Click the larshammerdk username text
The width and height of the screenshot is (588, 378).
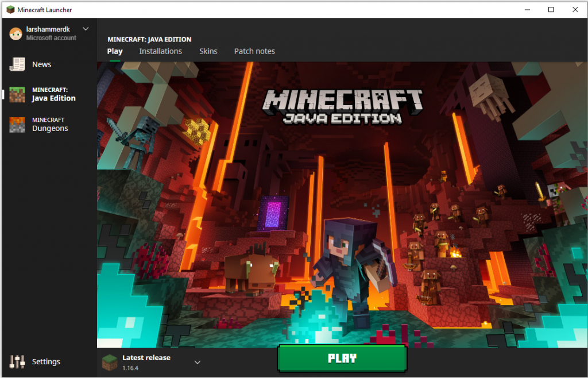point(48,29)
